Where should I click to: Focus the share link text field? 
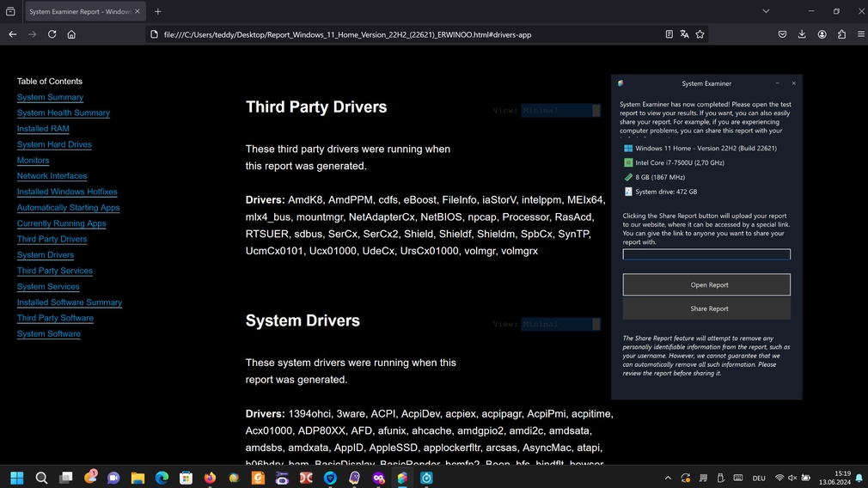[x=706, y=254]
